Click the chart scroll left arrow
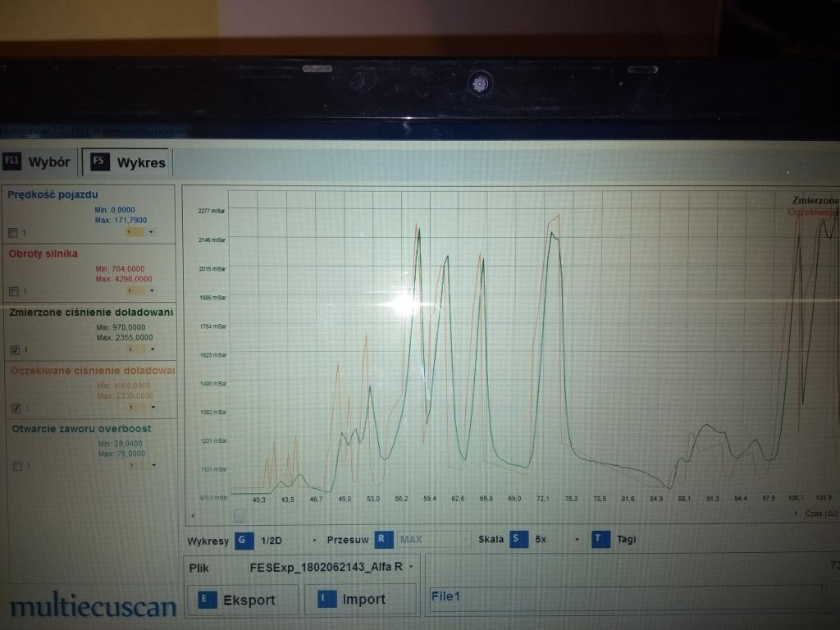840x630 pixels. (193, 516)
